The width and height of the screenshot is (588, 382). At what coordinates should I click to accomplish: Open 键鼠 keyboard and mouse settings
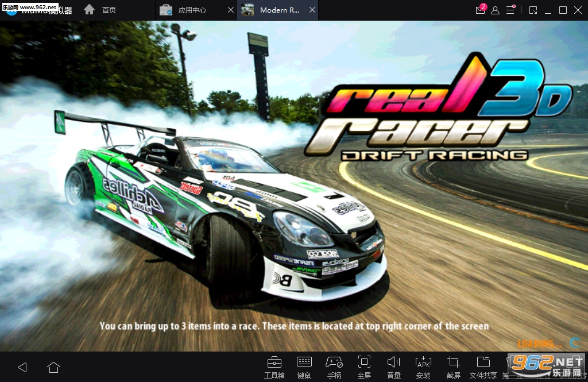pos(304,366)
